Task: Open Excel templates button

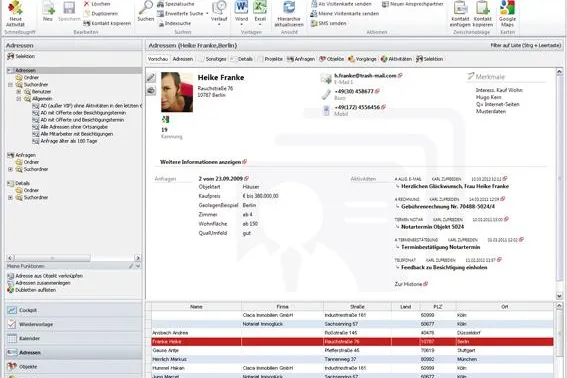Action: click(x=260, y=13)
